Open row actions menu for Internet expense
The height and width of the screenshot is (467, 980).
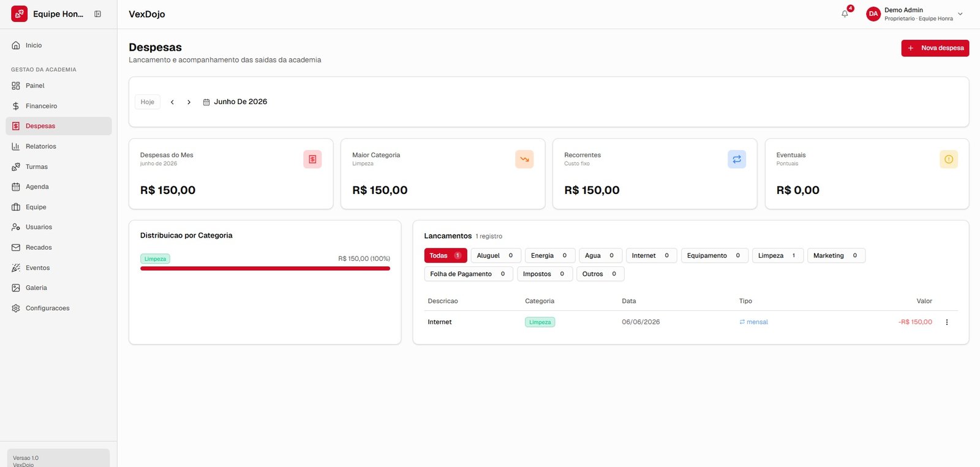pyautogui.click(x=947, y=322)
